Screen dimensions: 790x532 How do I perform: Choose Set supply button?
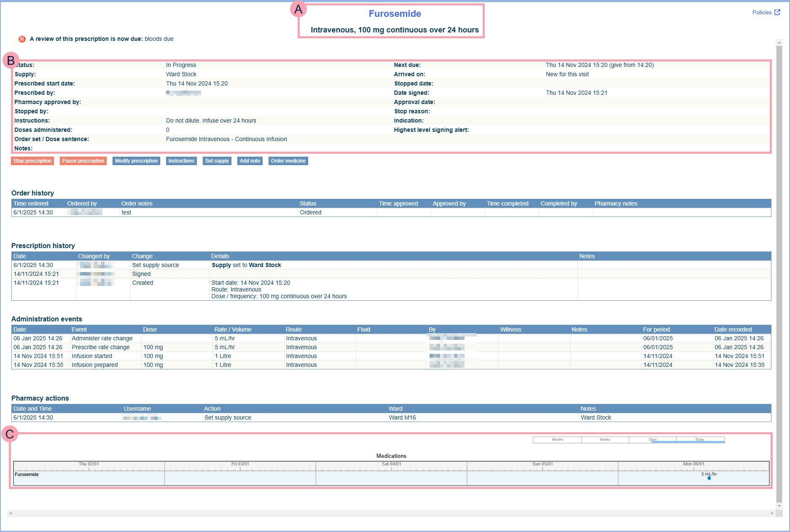pos(217,161)
